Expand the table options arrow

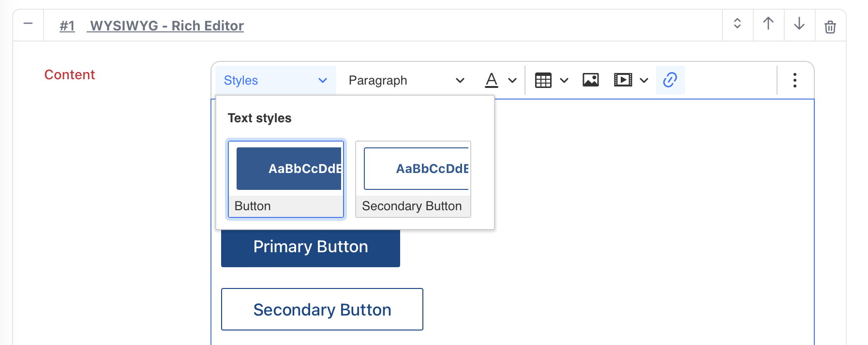564,81
